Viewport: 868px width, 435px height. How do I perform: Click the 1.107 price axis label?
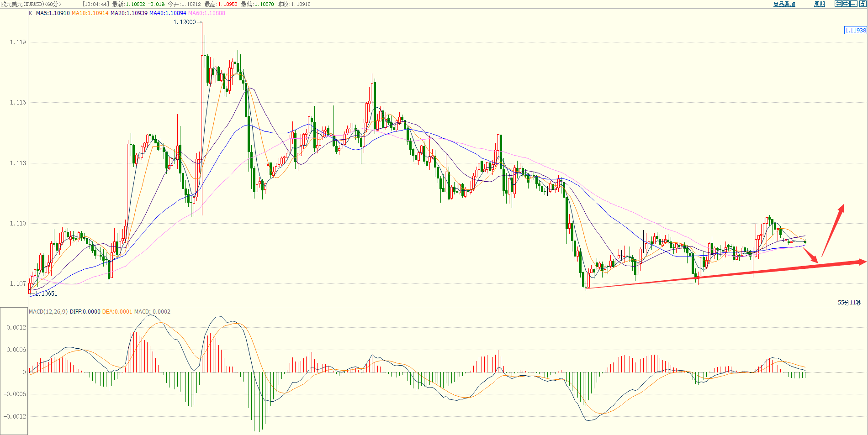[x=18, y=283]
